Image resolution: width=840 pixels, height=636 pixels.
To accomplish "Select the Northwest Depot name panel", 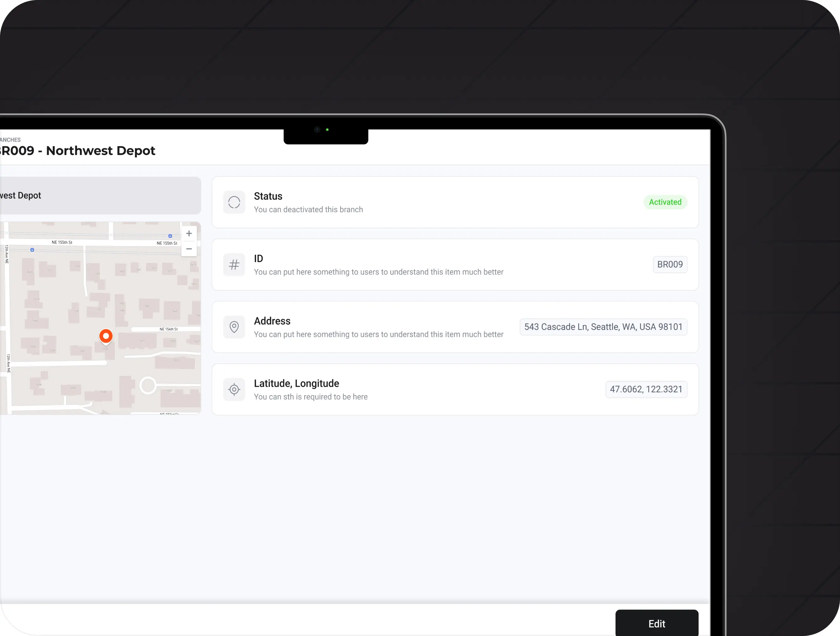I will click(x=99, y=195).
